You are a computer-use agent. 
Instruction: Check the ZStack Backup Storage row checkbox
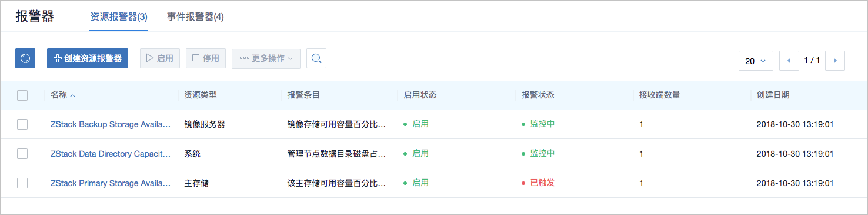click(x=22, y=124)
